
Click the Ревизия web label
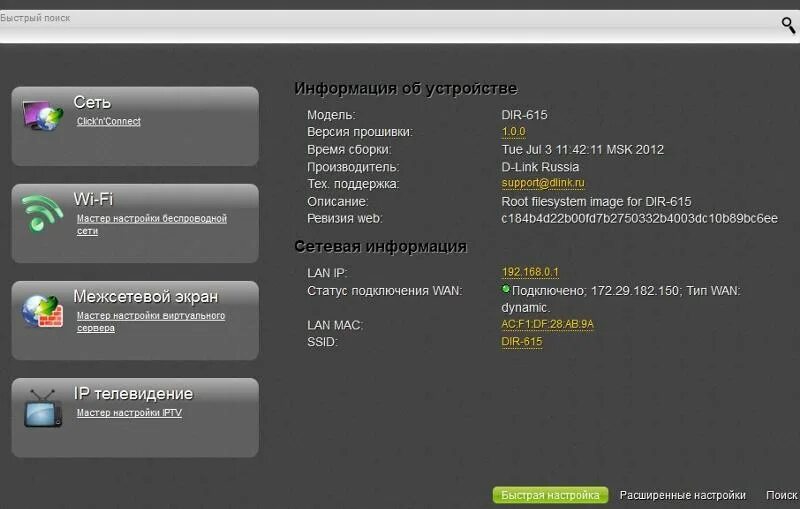pyautogui.click(x=344, y=218)
